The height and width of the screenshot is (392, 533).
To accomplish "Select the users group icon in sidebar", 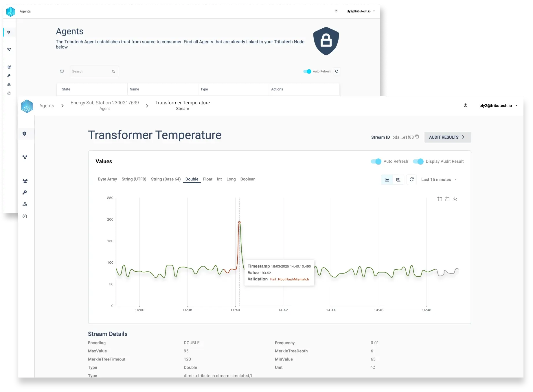I will tap(25, 180).
